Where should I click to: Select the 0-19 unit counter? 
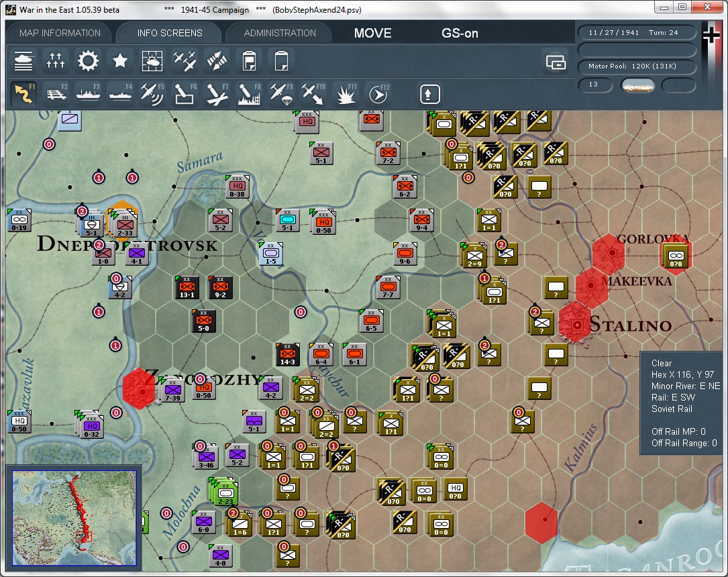(x=19, y=220)
